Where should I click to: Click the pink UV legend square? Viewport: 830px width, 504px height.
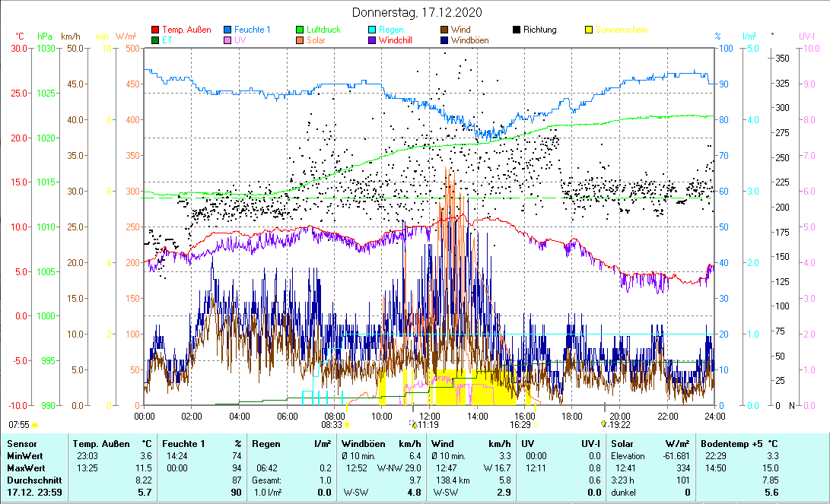[x=227, y=40]
